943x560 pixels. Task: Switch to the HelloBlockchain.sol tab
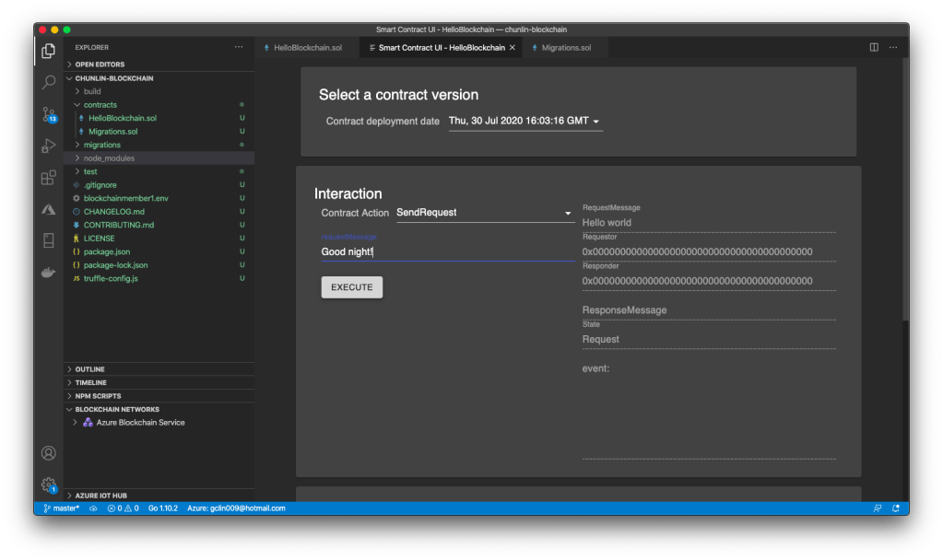[x=306, y=47]
